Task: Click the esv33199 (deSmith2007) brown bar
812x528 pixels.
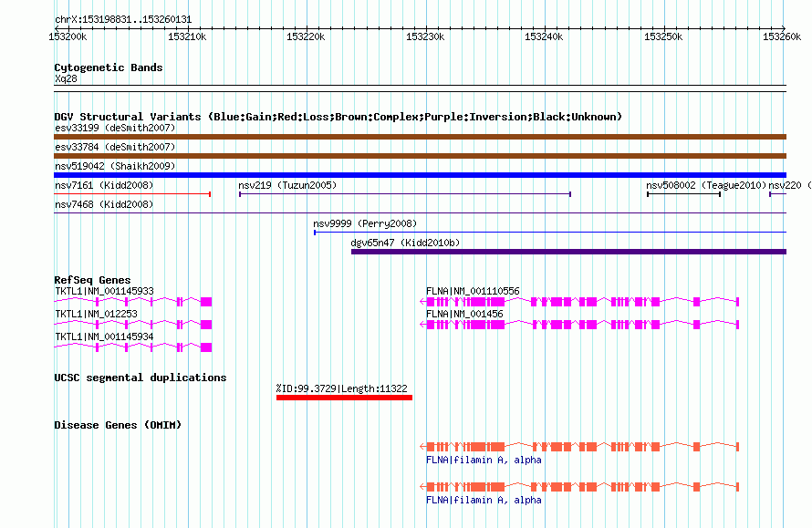Action: coord(420,137)
